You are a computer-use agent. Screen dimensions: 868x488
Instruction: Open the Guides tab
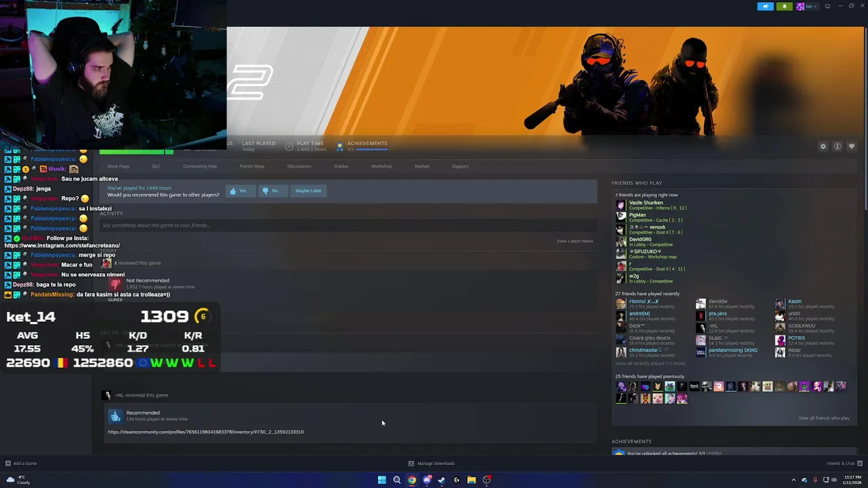[x=341, y=166]
